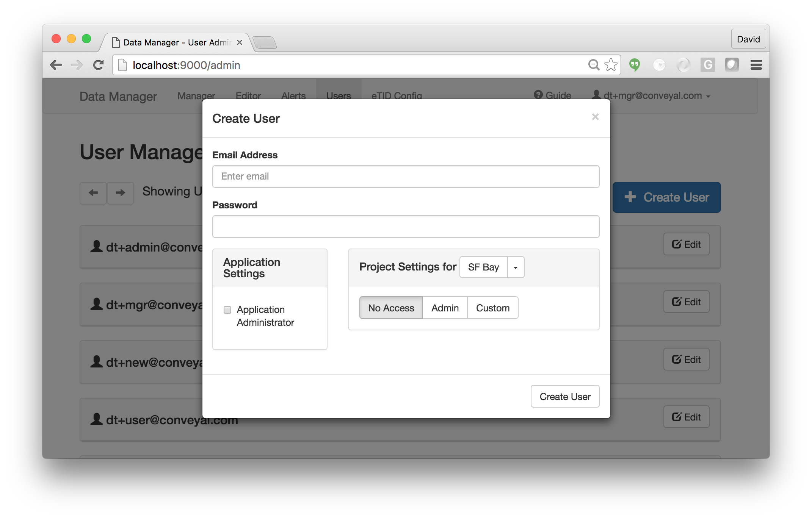Image resolution: width=812 pixels, height=519 pixels.
Task: Click the zoom magnifier icon in address bar
Action: click(594, 65)
